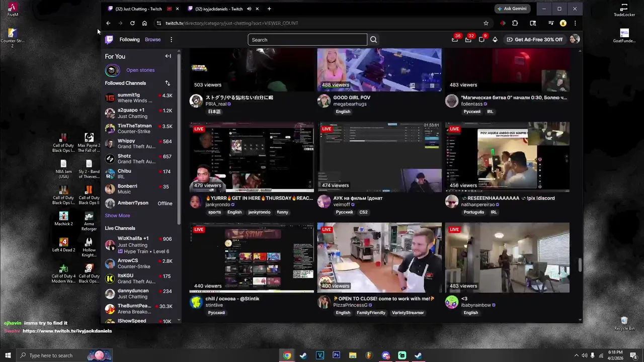This screenshot has height=362, width=644.
Task: Open Photoshop from the taskbar
Action: pyautogui.click(x=336, y=355)
